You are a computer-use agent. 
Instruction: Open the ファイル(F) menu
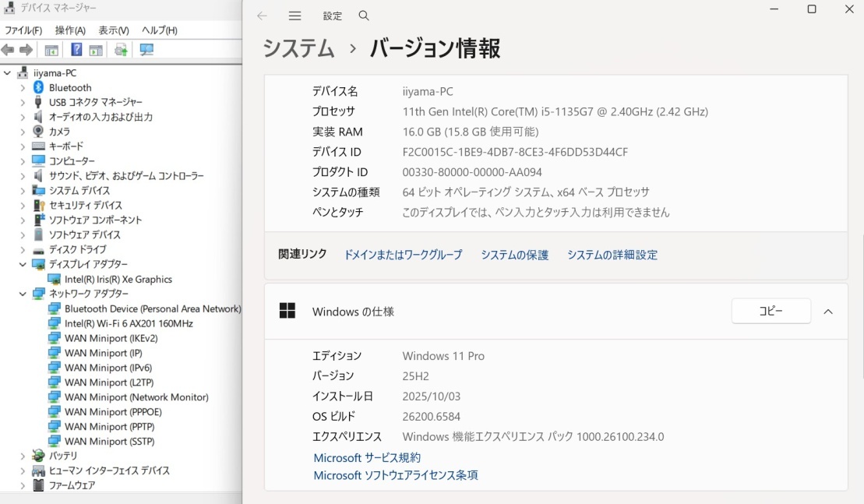(x=23, y=30)
